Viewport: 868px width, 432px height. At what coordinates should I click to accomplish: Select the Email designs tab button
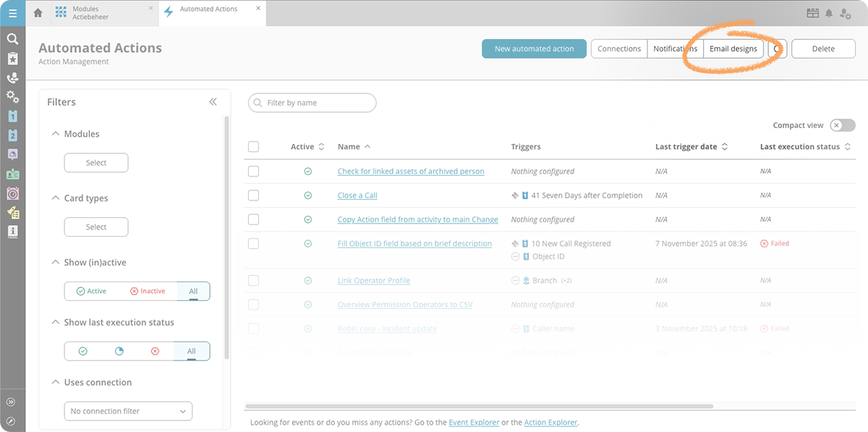point(733,48)
